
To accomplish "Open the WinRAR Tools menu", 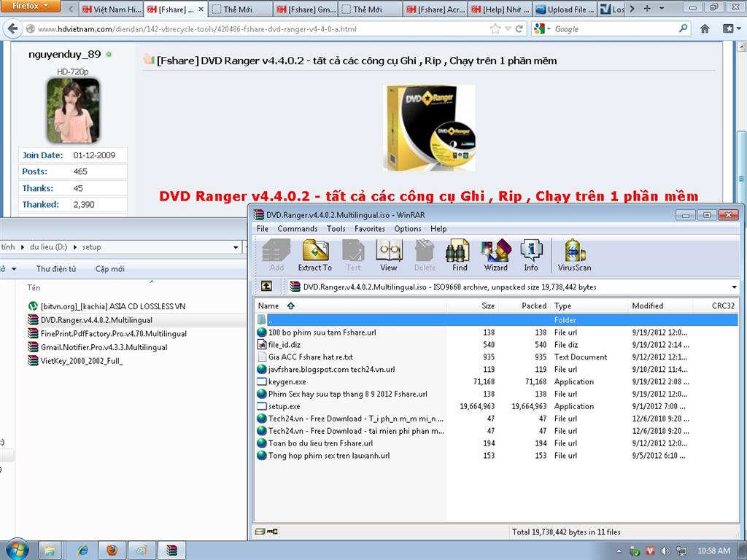I will (x=336, y=228).
